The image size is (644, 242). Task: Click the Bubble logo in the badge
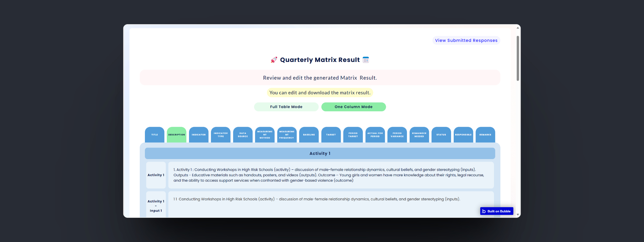coord(484,211)
